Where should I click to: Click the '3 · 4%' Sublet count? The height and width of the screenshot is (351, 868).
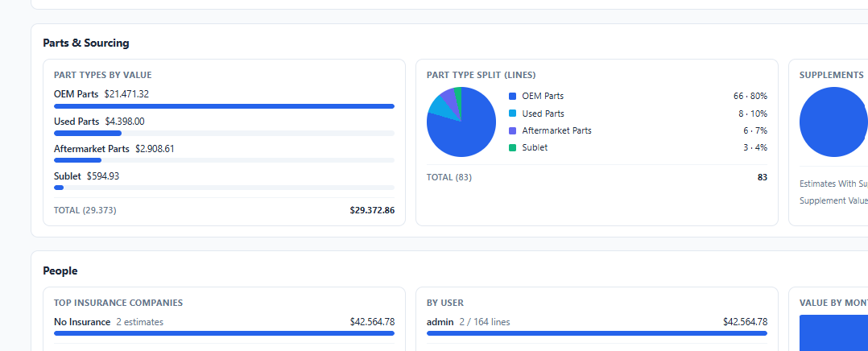[x=755, y=148]
